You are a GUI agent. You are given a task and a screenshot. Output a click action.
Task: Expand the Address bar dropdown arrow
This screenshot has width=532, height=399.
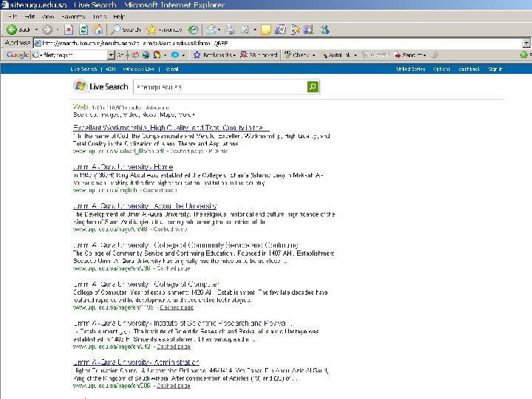pyautogui.click(x=526, y=43)
